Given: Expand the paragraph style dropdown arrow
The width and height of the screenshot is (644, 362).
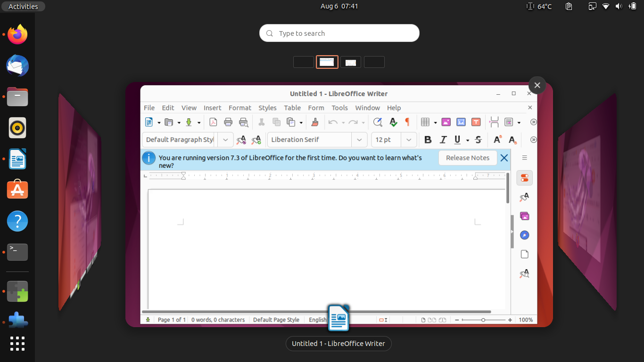Looking at the screenshot, I should pos(225,140).
